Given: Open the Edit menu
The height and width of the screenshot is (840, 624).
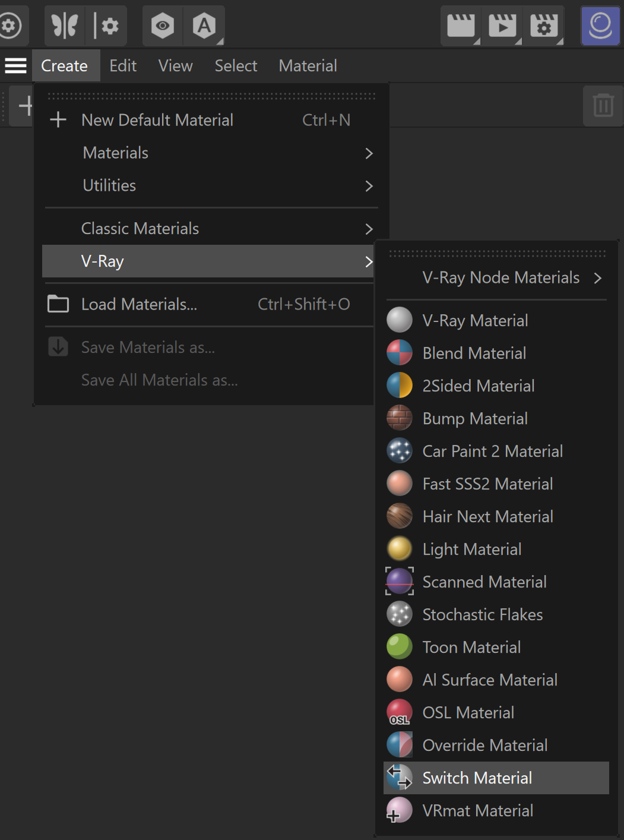Looking at the screenshot, I should point(123,65).
